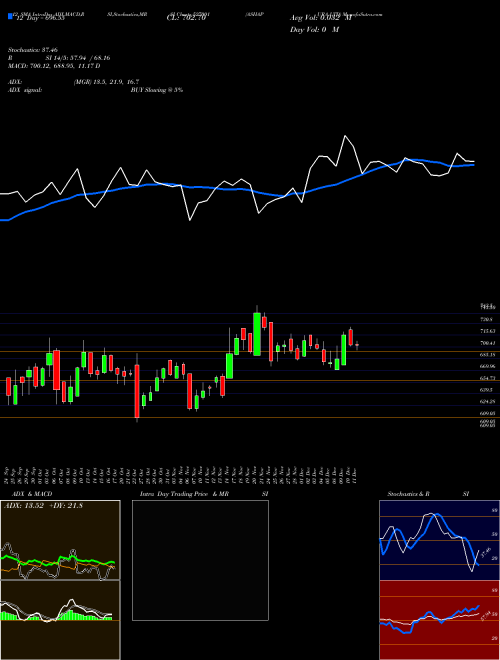This screenshot has height=660, width=500.
Task: Click the BUY Slowing @ 5% signal text
Action: pos(157,90)
